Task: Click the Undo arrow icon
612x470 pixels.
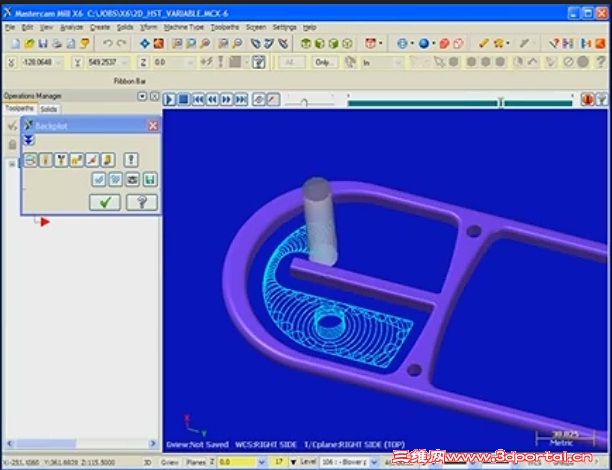Action: (x=108, y=43)
